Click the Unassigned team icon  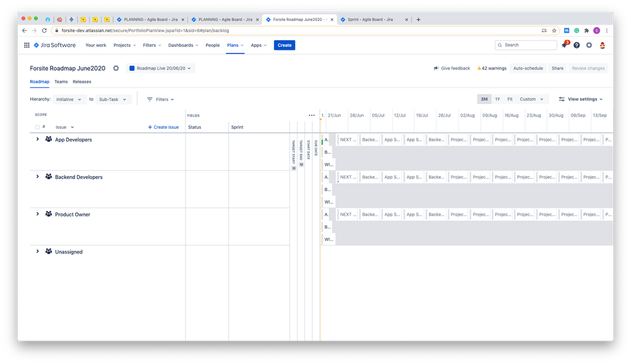click(48, 252)
